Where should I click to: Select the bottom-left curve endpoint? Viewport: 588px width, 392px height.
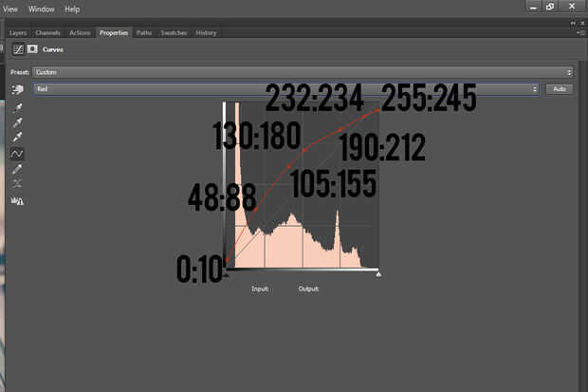point(227,261)
